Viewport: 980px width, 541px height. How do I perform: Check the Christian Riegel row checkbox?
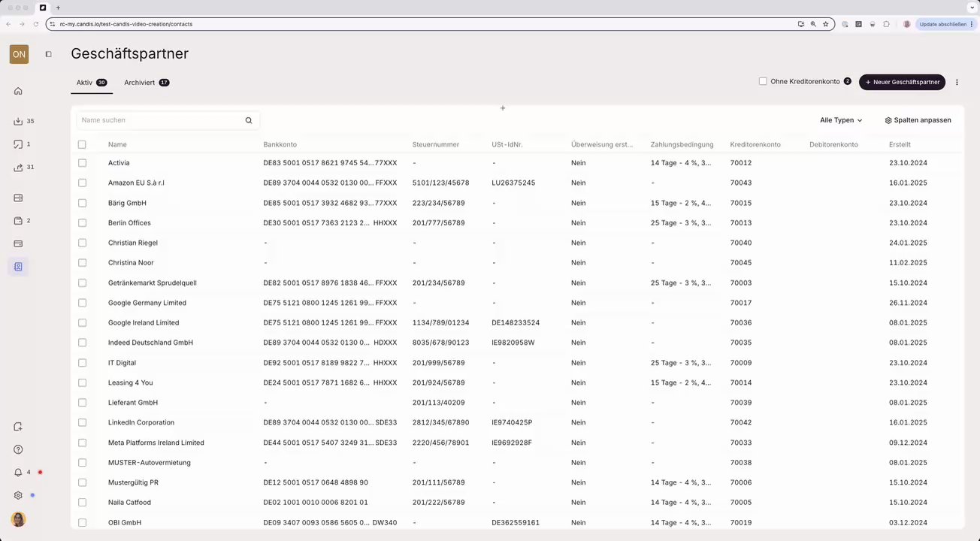pyautogui.click(x=82, y=243)
